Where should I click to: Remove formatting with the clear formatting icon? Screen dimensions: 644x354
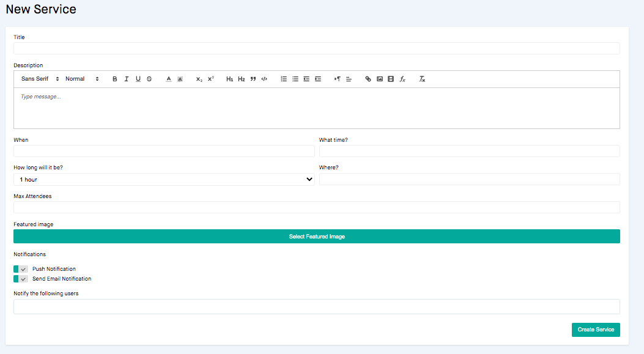point(421,79)
